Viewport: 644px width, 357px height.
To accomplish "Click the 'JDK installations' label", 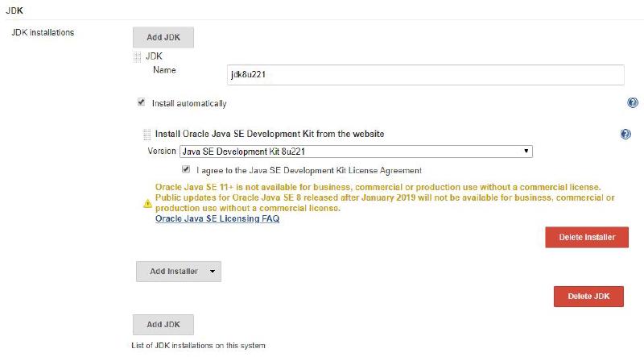I will point(43,32).
